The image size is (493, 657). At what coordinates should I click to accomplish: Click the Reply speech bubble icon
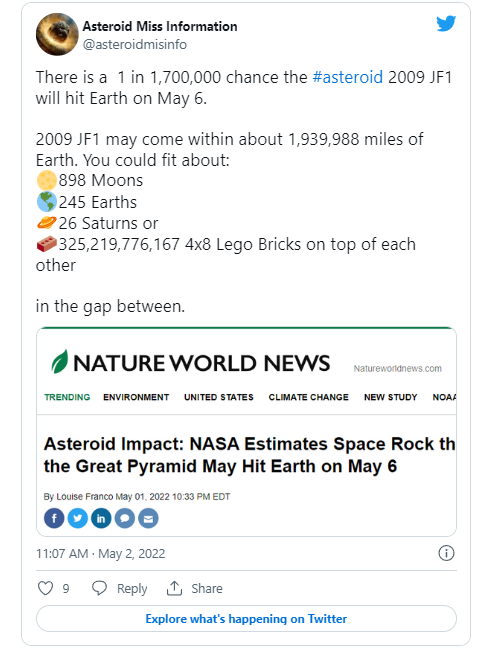tap(99, 588)
